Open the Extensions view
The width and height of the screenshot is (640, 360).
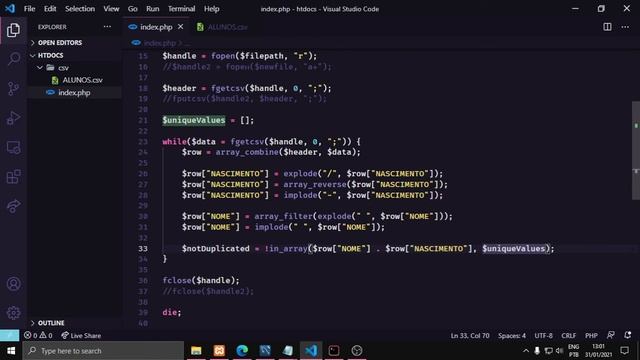(x=13, y=177)
